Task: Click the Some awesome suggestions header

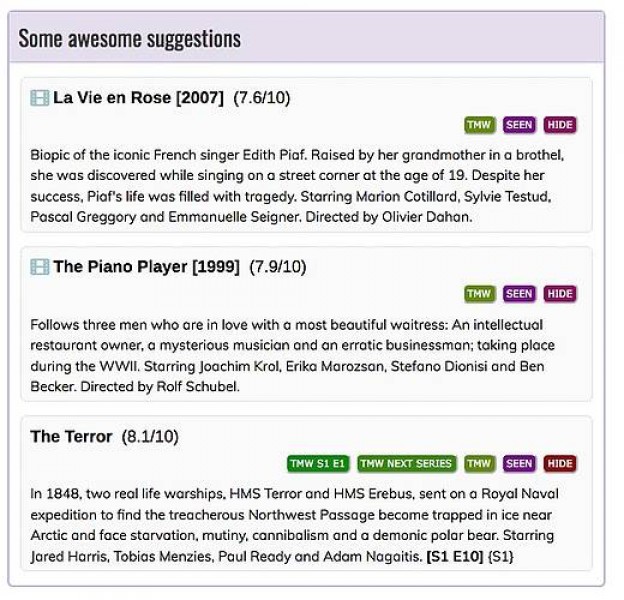Action: [x=130, y=39]
